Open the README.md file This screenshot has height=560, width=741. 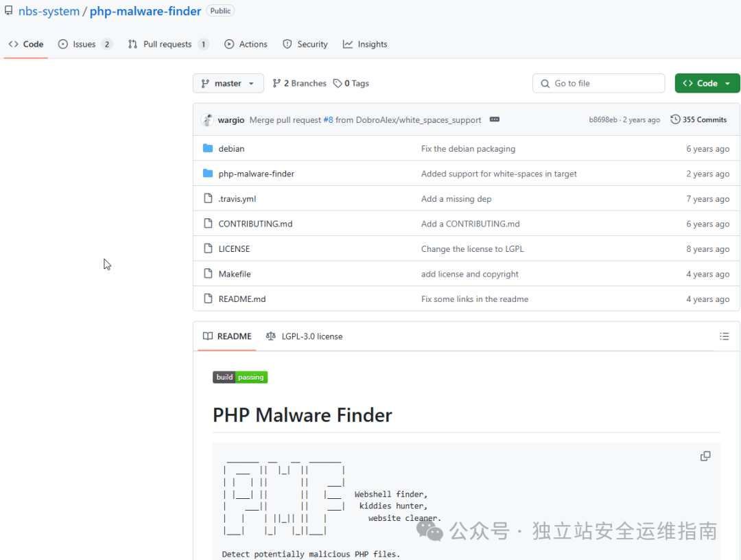pos(242,299)
